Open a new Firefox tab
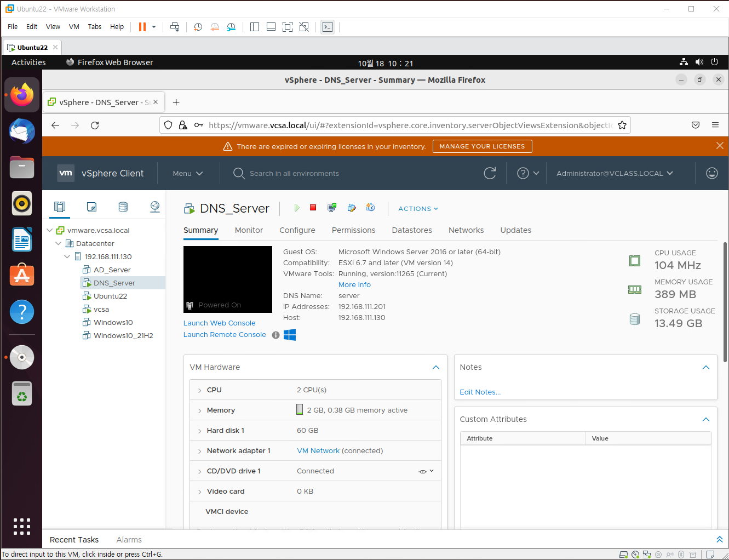This screenshot has width=729, height=560. pyautogui.click(x=176, y=102)
